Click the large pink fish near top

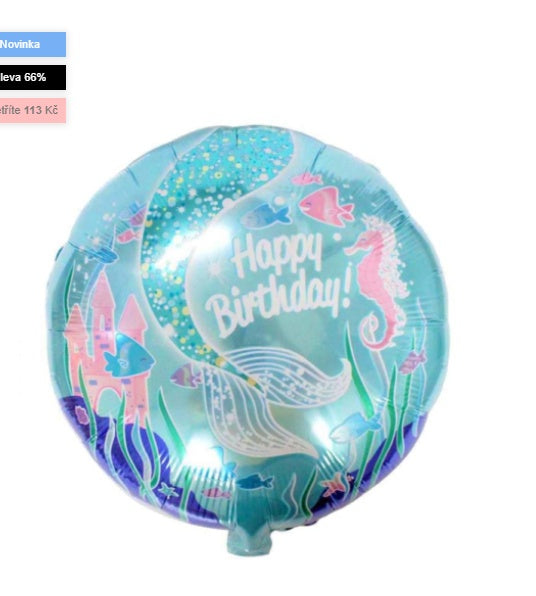(x=326, y=206)
